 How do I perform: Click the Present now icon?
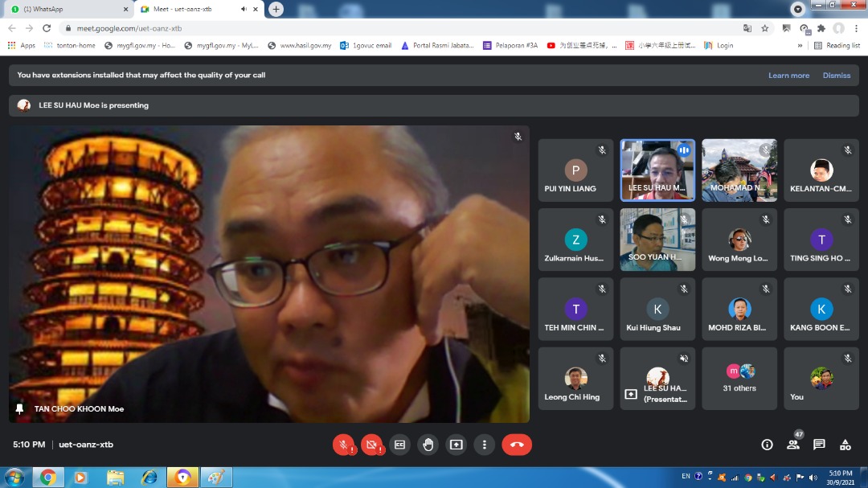coord(457,445)
